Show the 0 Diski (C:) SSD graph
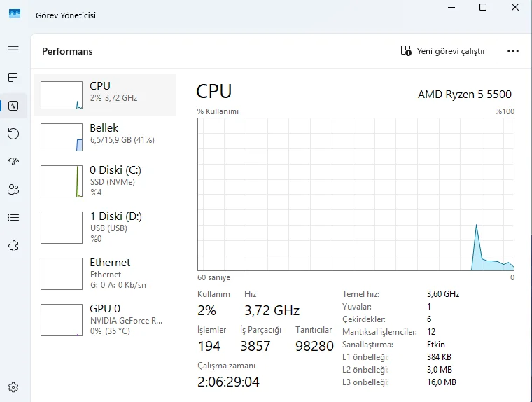The width and height of the screenshot is (532, 402). pyautogui.click(x=105, y=181)
